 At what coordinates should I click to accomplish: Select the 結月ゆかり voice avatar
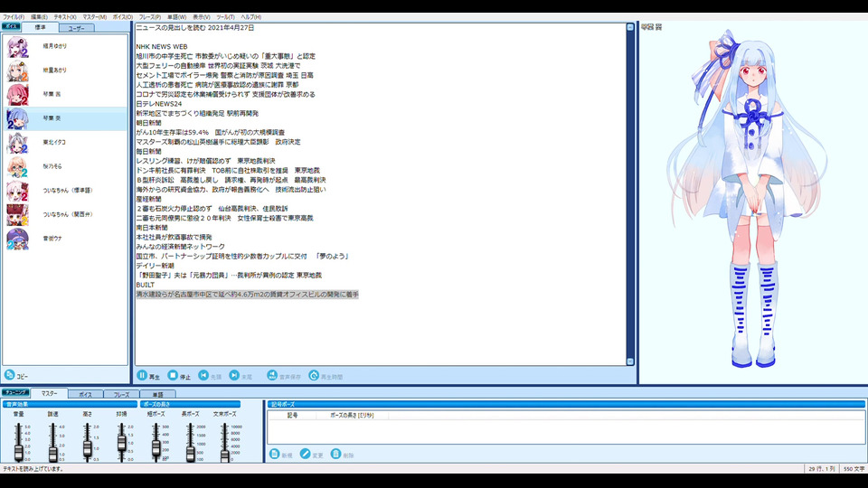tap(18, 46)
